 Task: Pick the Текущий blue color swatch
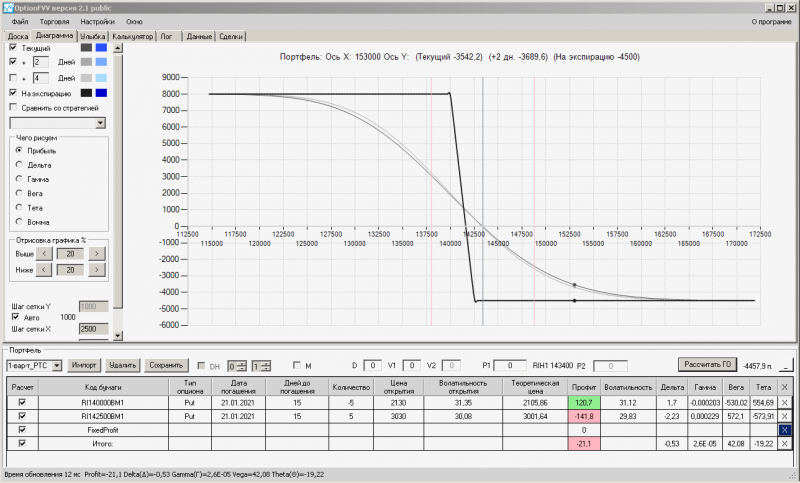102,47
